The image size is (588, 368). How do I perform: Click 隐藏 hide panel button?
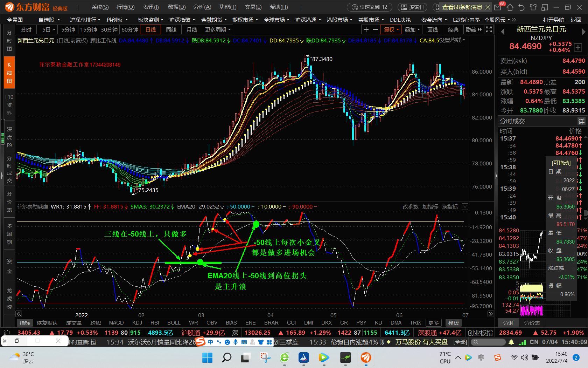point(474,30)
